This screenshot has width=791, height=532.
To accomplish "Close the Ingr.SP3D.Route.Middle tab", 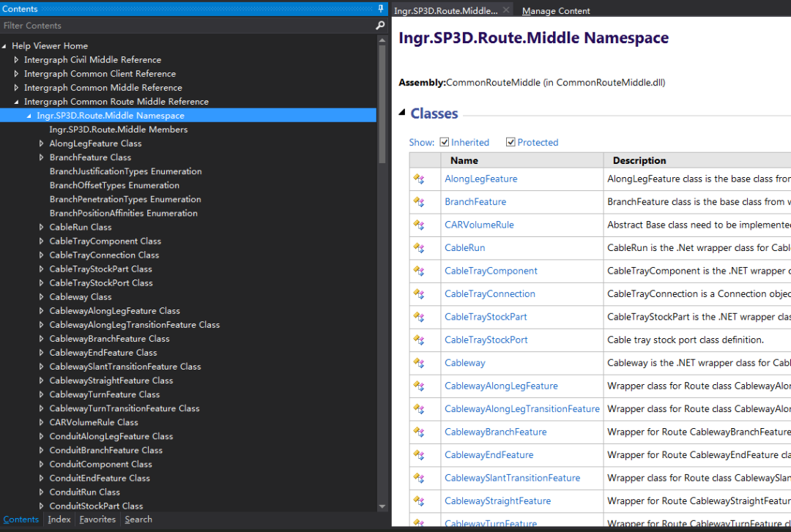I will (506, 10).
